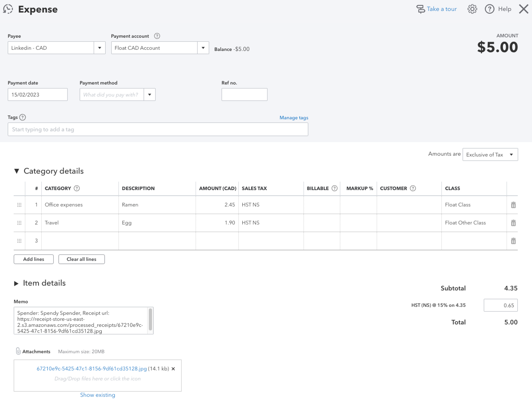532x401 pixels.
Task: Click the Category column help icon
Action: [x=77, y=188]
